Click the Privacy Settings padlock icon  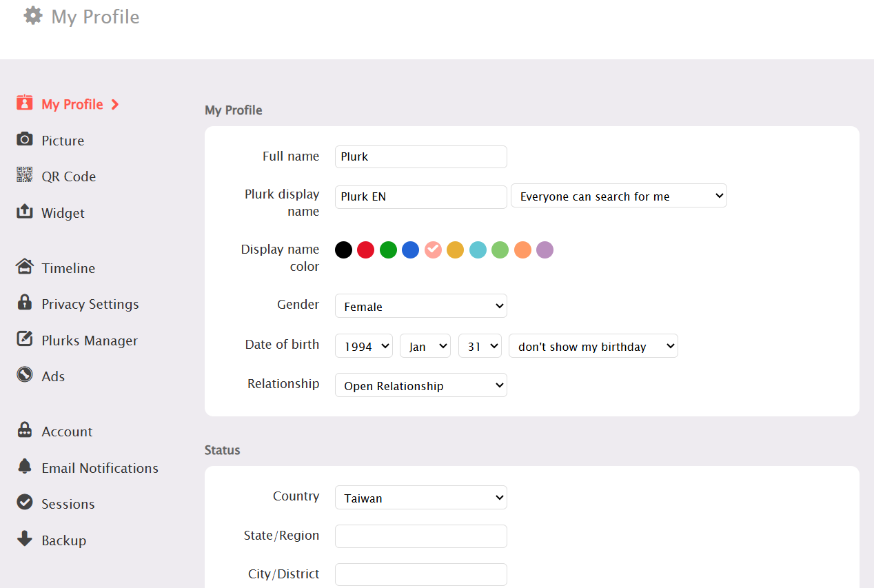25,303
